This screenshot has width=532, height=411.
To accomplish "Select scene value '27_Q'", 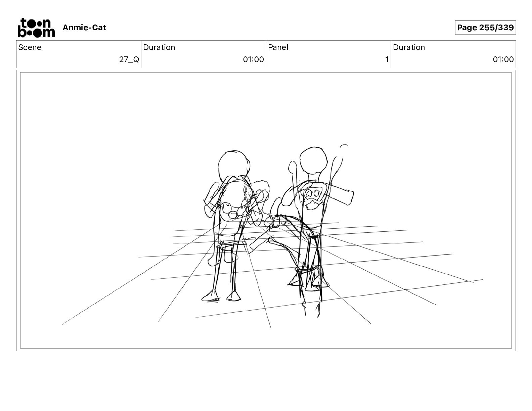I will coord(129,59).
